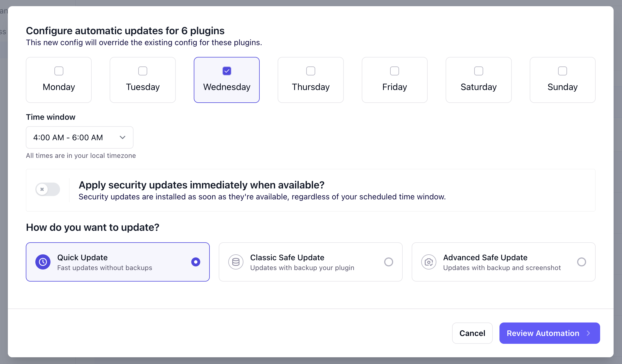The width and height of the screenshot is (622, 364).
Task: Choose the Thursday day card
Action: point(311,80)
